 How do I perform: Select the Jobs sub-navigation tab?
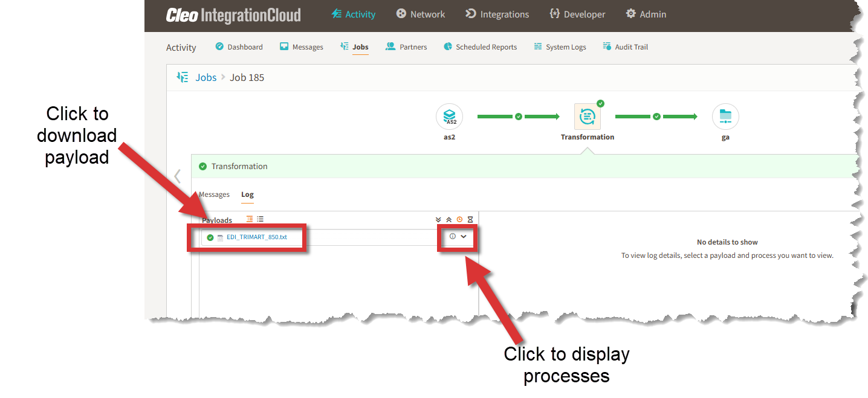pos(354,47)
